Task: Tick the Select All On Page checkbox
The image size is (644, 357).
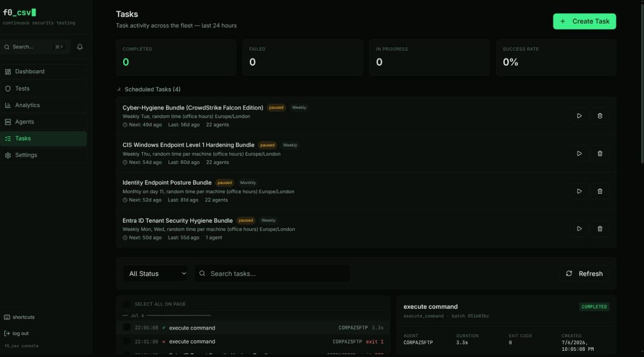Action: 127,304
